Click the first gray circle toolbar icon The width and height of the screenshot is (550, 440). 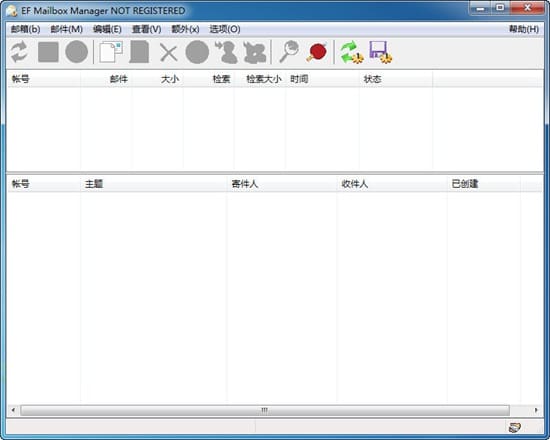76,52
